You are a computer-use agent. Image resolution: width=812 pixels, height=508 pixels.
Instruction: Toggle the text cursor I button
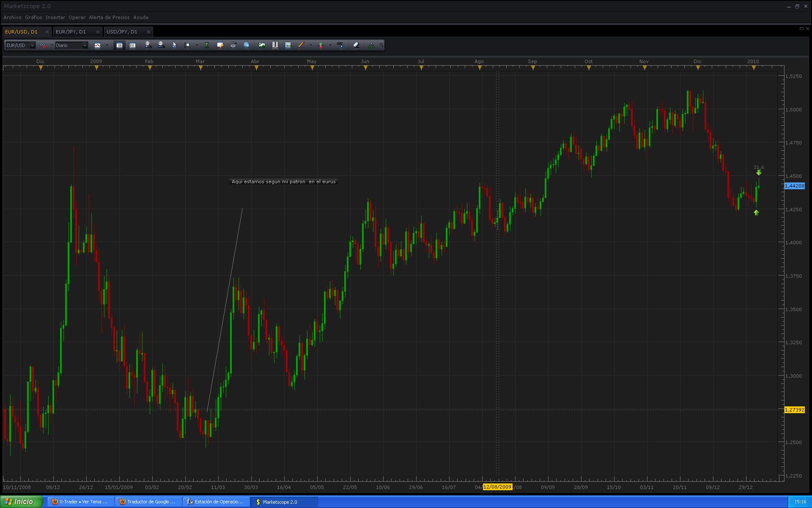tap(275, 45)
